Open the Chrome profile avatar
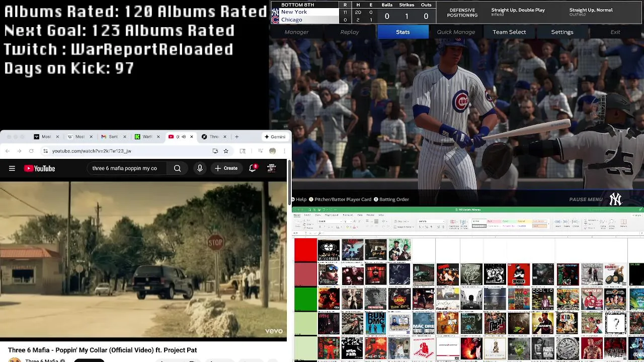Image resolution: width=644 pixels, height=362 pixels. 272,151
